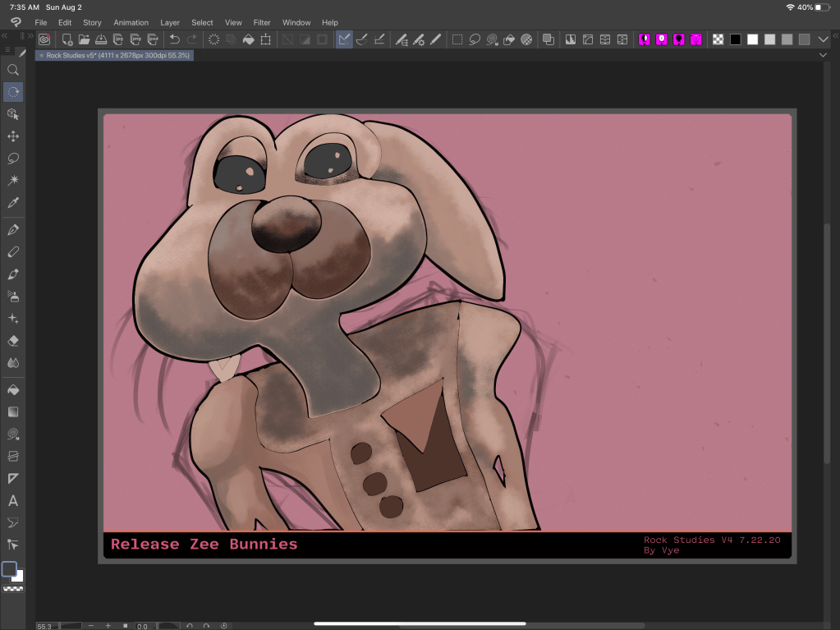Select the Zoom tool in the sidebar

point(13,70)
